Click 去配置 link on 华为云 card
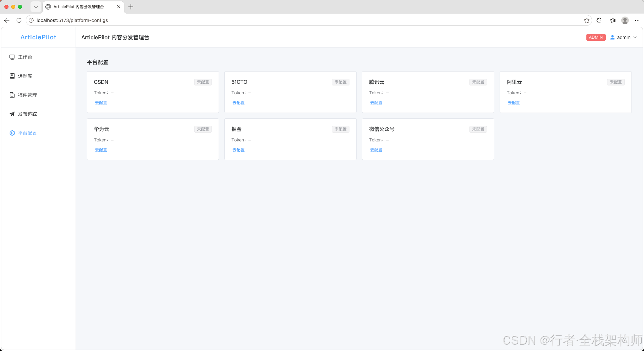 (101, 150)
